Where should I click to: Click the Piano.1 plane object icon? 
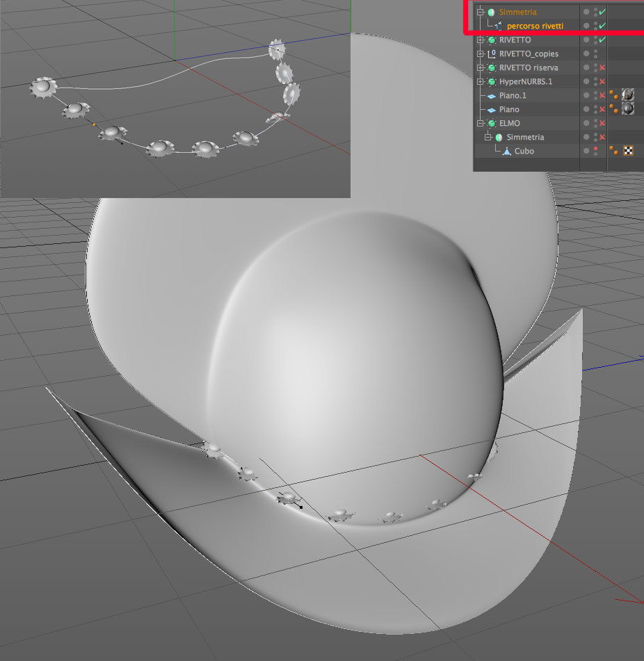491,96
